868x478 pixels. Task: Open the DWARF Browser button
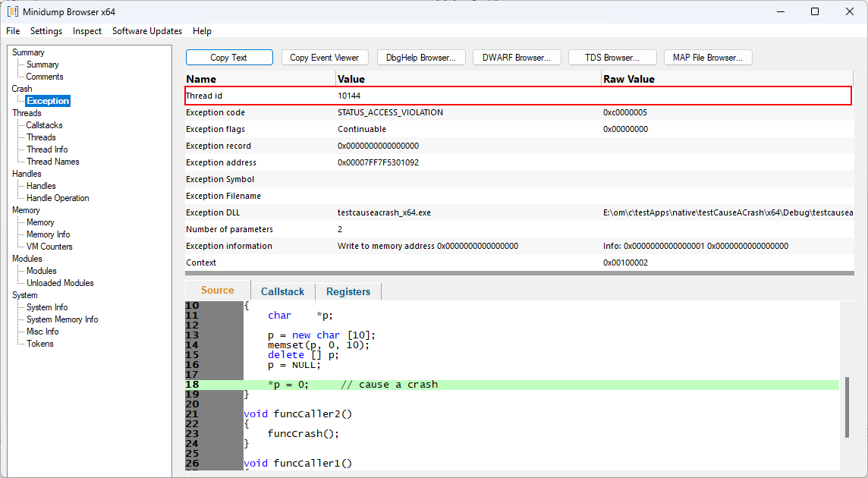(517, 58)
